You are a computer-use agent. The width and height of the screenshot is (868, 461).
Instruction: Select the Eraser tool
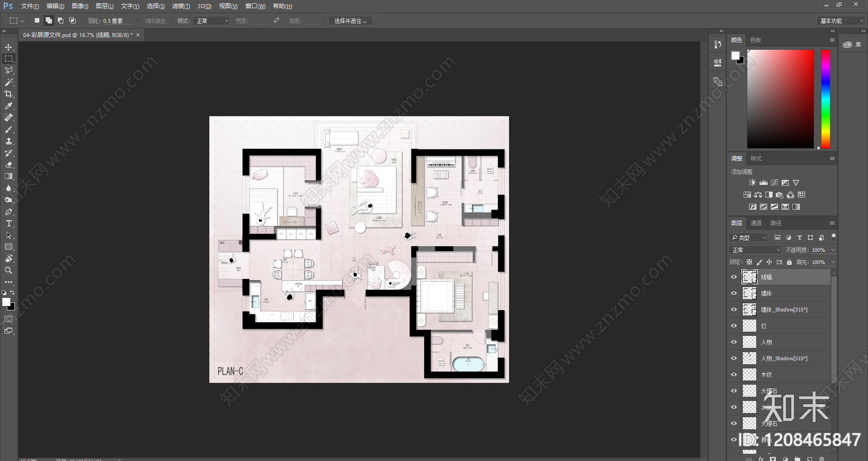pyautogui.click(x=9, y=164)
